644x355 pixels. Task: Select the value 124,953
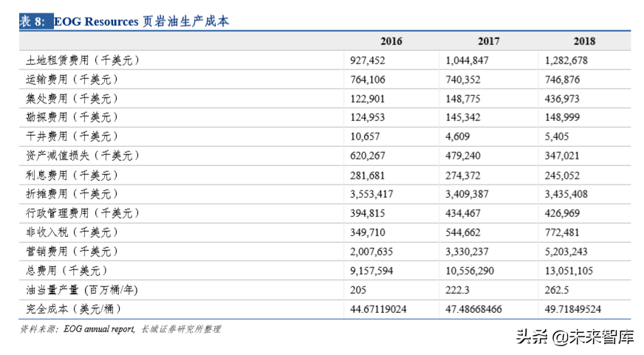pos(367,117)
